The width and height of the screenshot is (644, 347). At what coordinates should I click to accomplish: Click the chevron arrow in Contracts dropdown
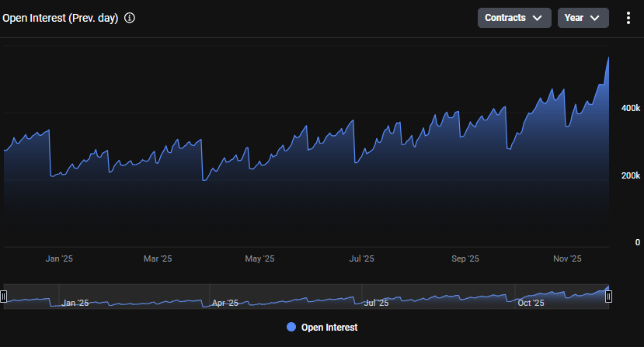537,18
